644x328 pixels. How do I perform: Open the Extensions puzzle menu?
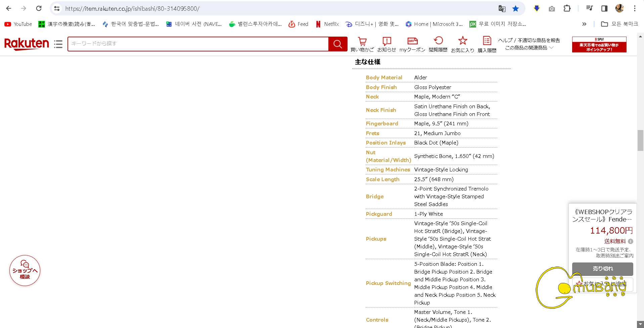[567, 8]
